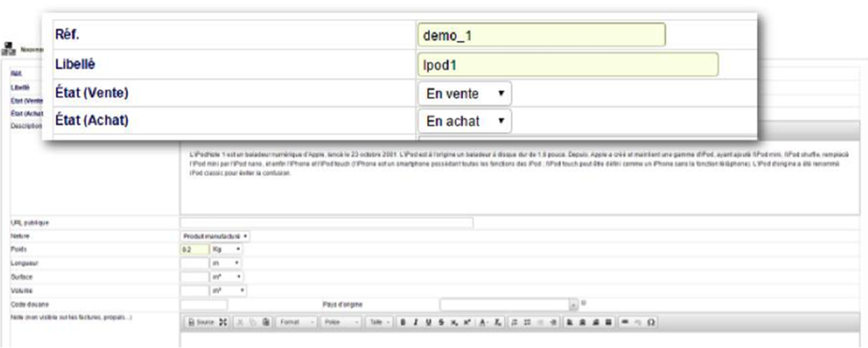Open the Pays d'origine country dropdown

[509, 304]
